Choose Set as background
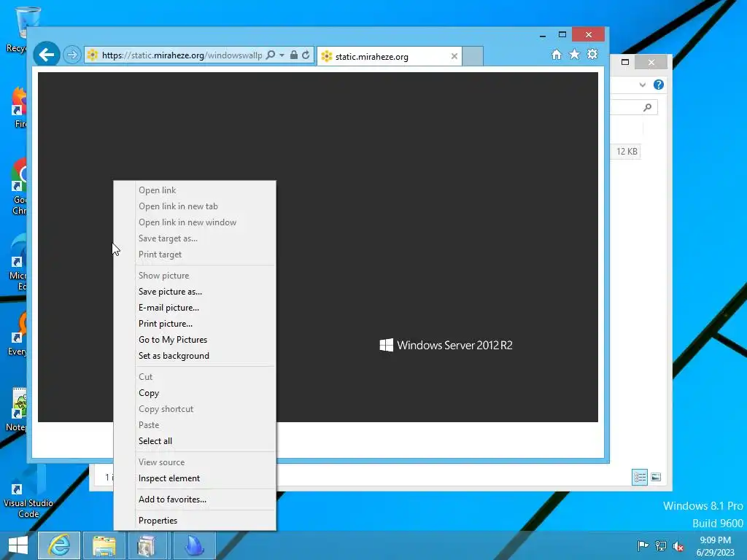Viewport: 747px width, 560px height. coord(174,356)
